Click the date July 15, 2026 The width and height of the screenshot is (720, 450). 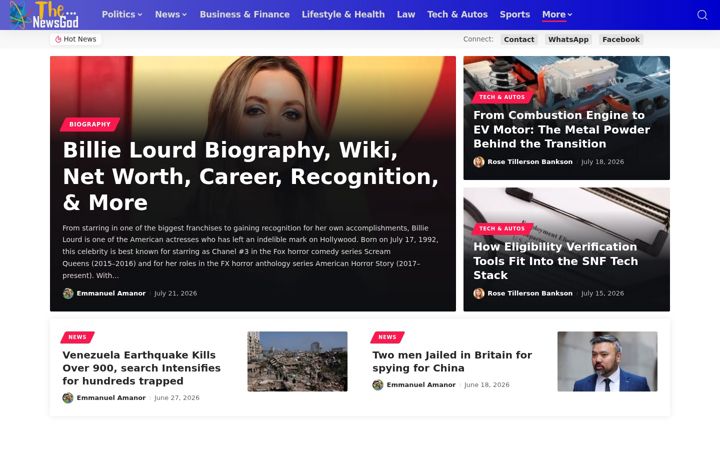pos(602,293)
